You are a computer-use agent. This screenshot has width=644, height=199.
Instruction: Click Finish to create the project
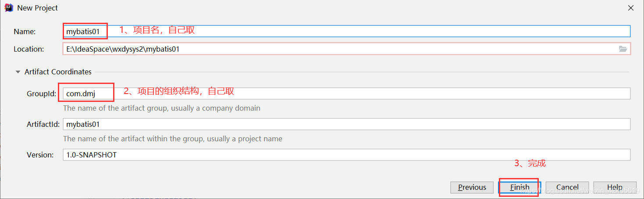click(519, 187)
